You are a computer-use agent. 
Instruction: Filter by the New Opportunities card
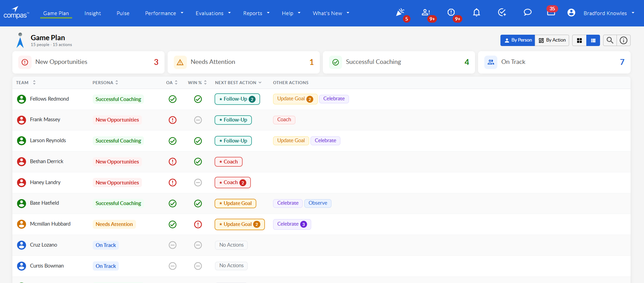click(x=88, y=62)
